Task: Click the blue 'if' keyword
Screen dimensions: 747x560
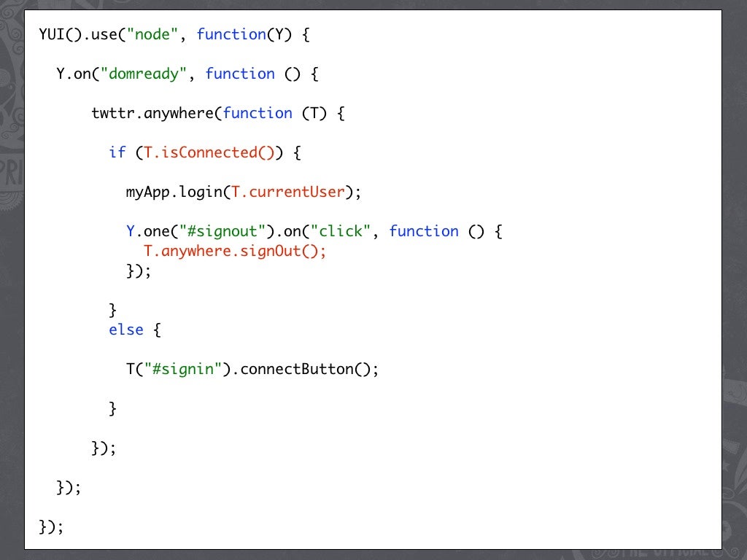Action: pos(117,152)
